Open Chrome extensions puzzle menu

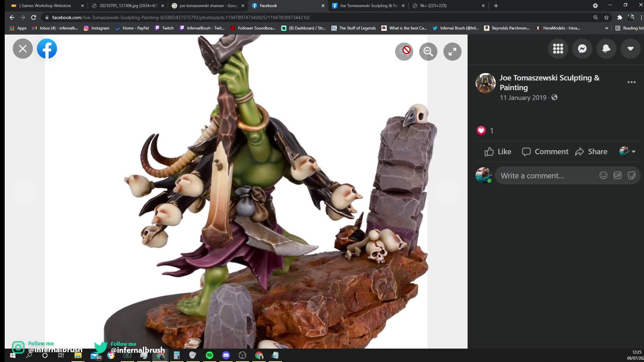point(620,17)
